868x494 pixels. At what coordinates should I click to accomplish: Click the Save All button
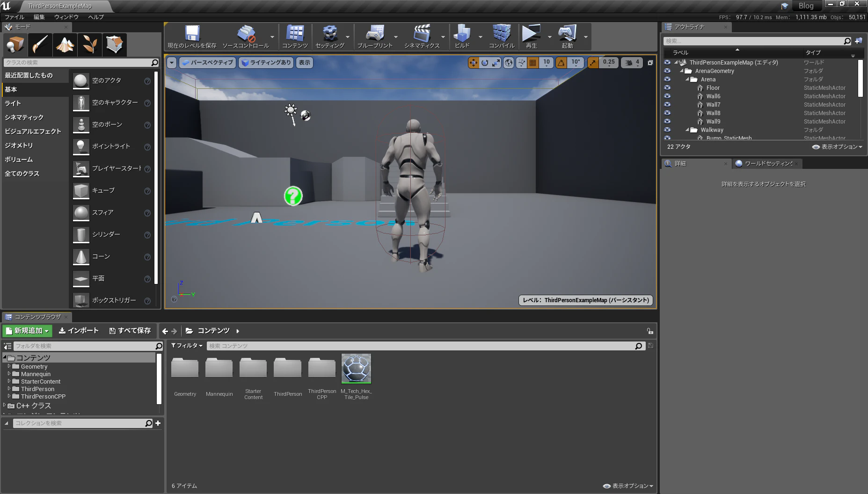(130, 331)
